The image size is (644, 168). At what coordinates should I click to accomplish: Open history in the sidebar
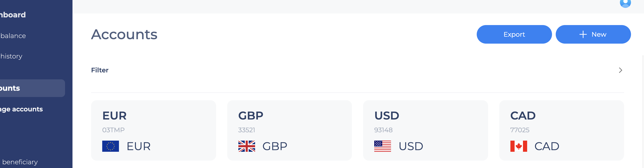click(11, 56)
